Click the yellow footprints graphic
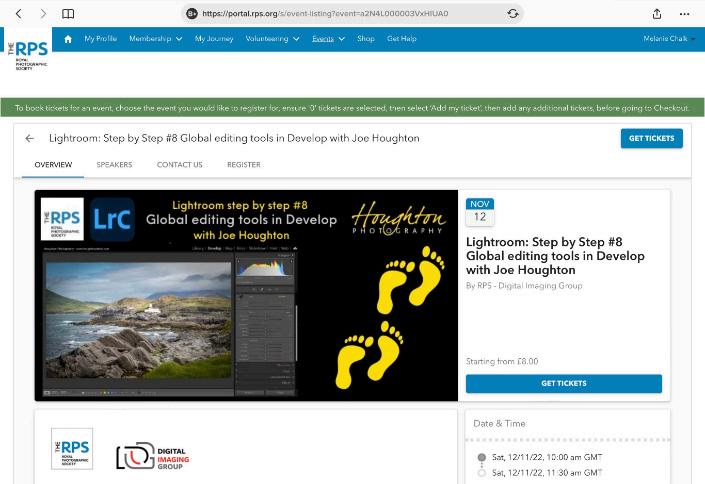Viewport: 705px width, 484px height. pyautogui.click(x=389, y=317)
